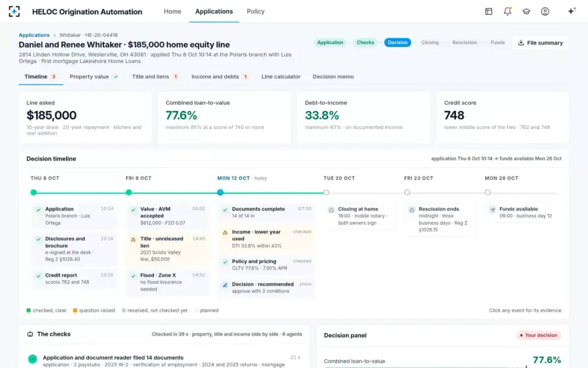The width and height of the screenshot is (588, 368).
Task: Click the Mon 26 Oct timeline dot
Action: click(x=488, y=193)
